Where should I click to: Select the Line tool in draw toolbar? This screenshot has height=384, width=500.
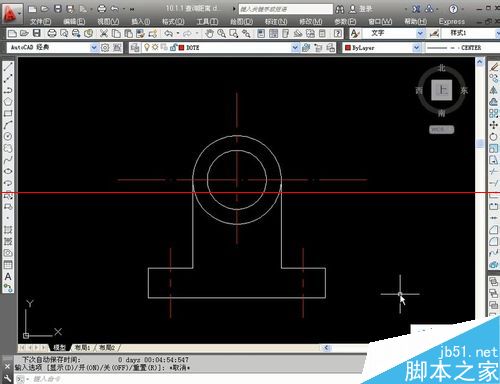pos(8,67)
